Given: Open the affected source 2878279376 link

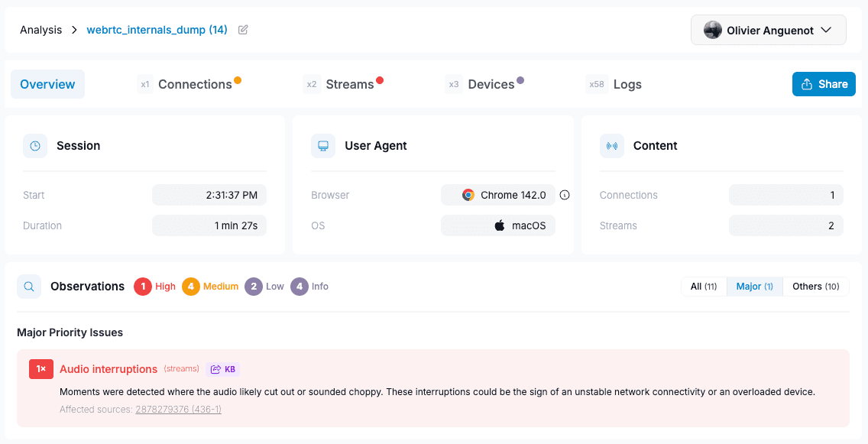Looking at the screenshot, I should pos(178,410).
